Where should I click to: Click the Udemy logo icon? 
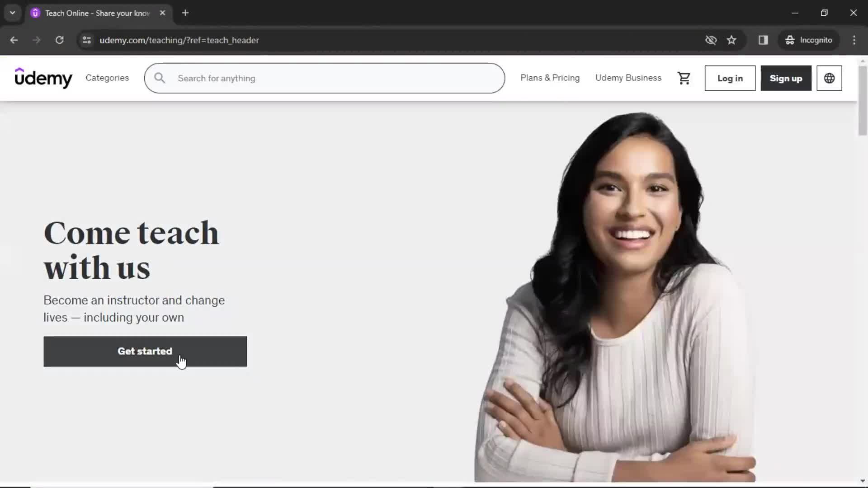pyautogui.click(x=43, y=77)
